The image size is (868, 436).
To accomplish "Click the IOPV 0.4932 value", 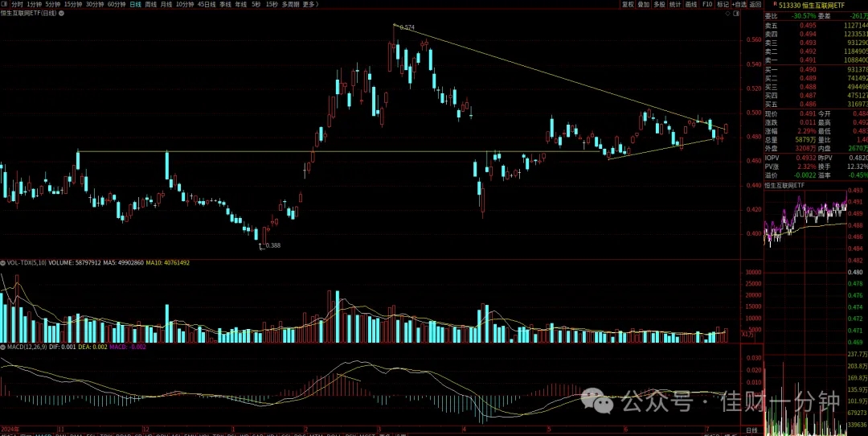I will [807, 158].
